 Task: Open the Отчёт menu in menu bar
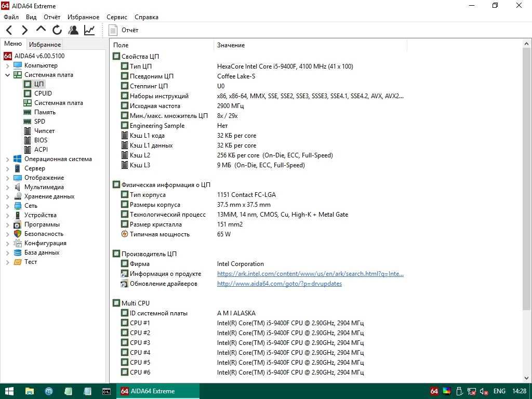[x=52, y=17]
